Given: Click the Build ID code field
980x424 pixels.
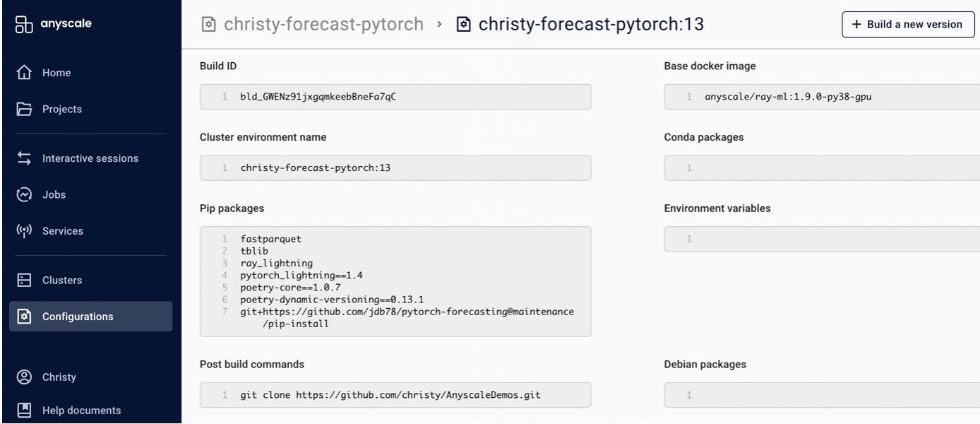Looking at the screenshot, I should pyautogui.click(x=395, y=97).
